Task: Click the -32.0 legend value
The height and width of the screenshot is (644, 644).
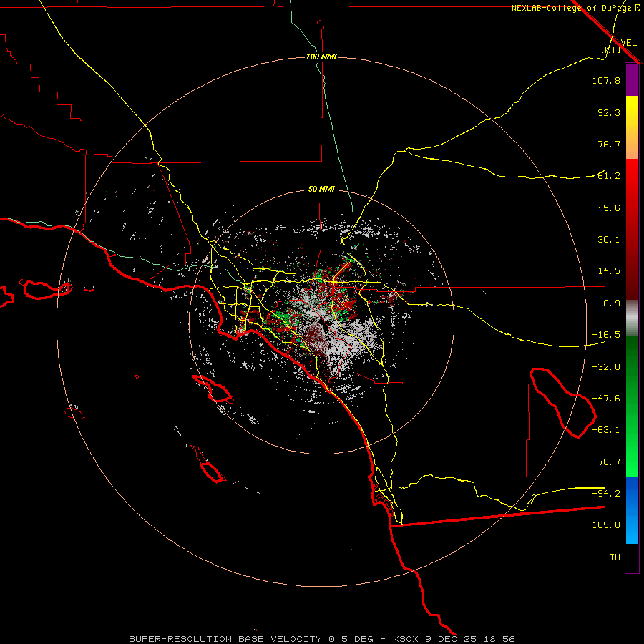Action: 606,367
